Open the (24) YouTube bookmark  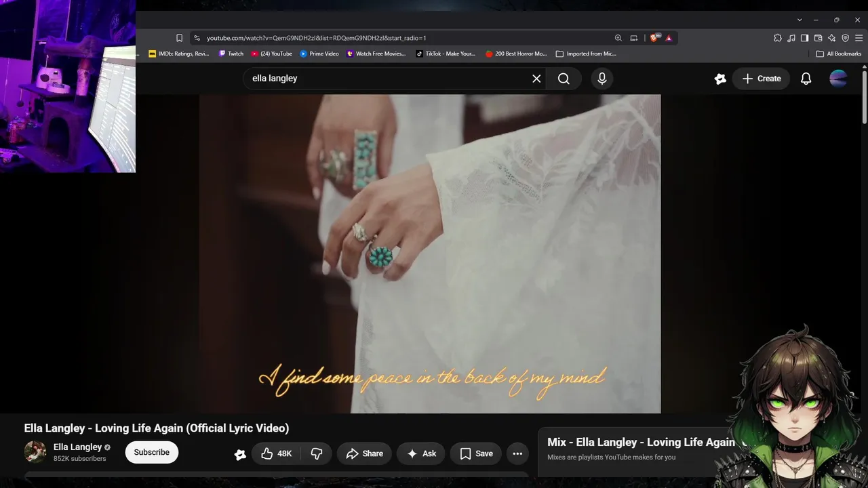pos(272,54)
